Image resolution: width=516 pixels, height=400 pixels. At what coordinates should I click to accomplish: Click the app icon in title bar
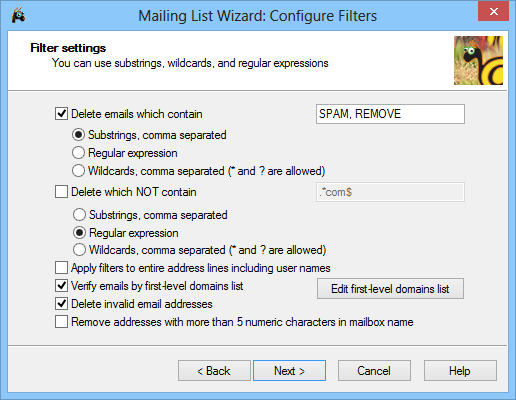(19, 15)
